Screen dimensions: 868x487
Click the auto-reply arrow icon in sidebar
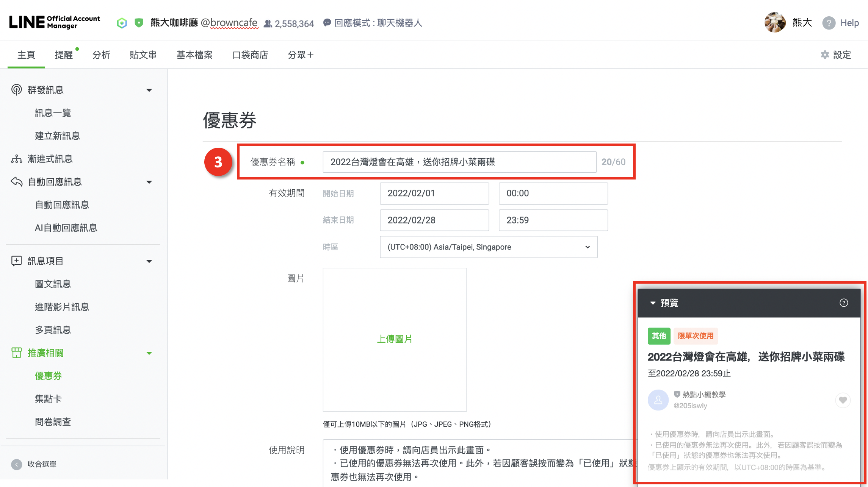click(16, 182)
